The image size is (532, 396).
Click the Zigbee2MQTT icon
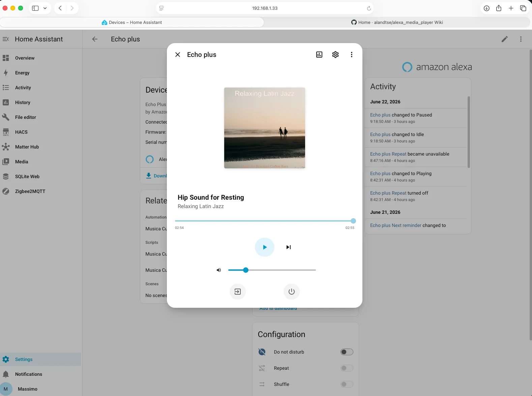[x=6, y=191]
